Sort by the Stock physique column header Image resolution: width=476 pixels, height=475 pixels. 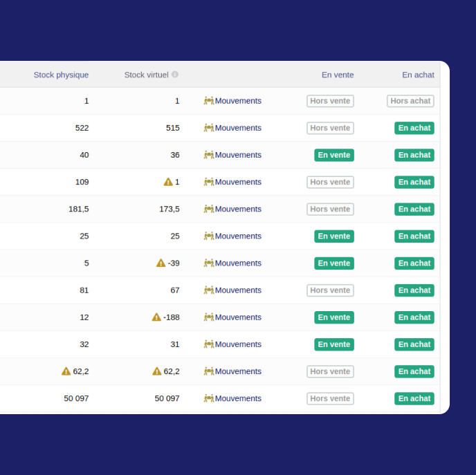[61, 75]
